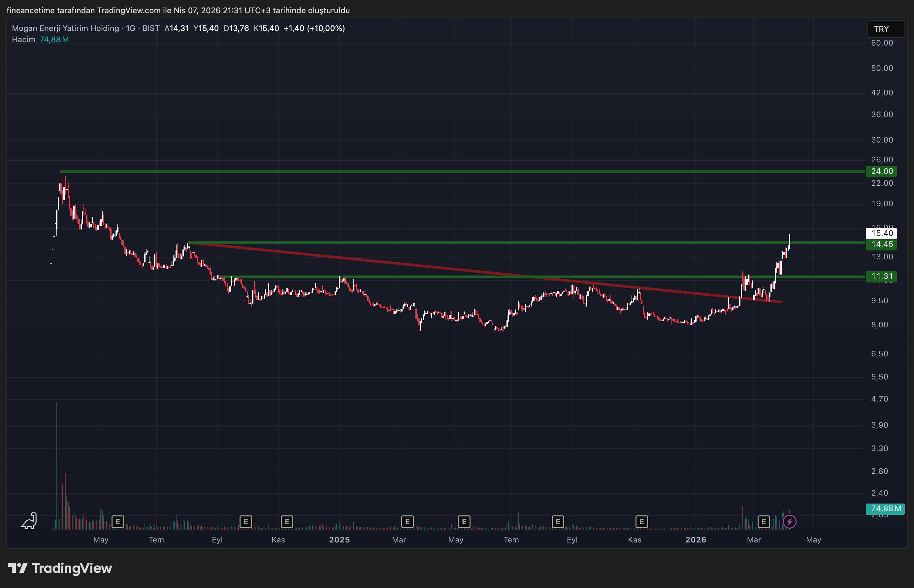Click the TradingView logo at bottom left
This screenshot has height=588, width=914.
tap(61, 569)
